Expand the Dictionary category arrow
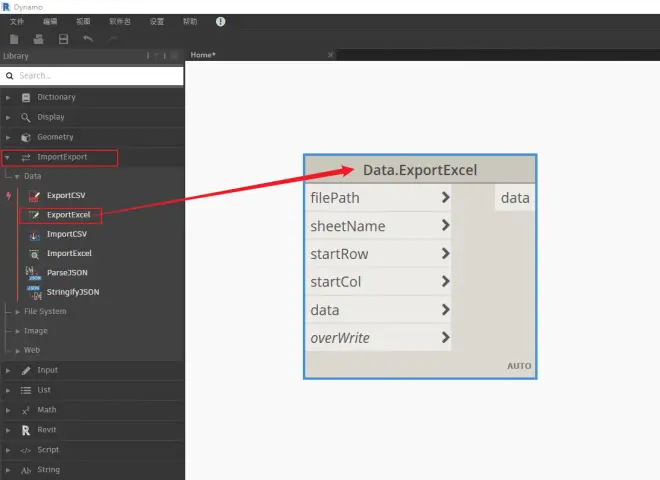 [8, 98]
